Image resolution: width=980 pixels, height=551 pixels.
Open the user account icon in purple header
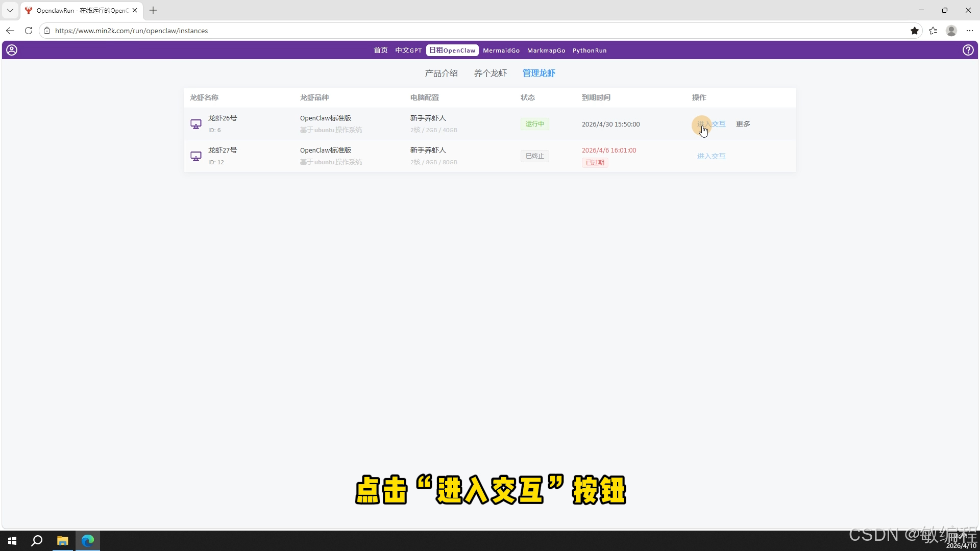pos(12,50)
